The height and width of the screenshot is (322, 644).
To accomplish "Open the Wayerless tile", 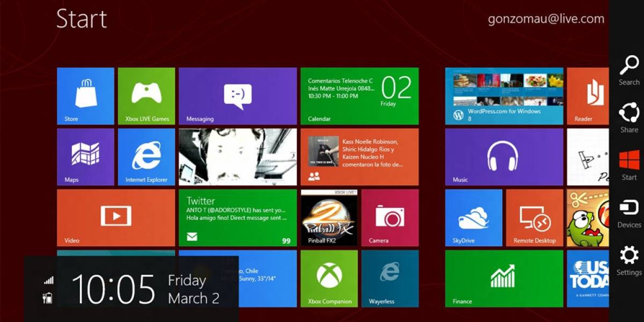I will pyautogui.click(x=390, y=279).
